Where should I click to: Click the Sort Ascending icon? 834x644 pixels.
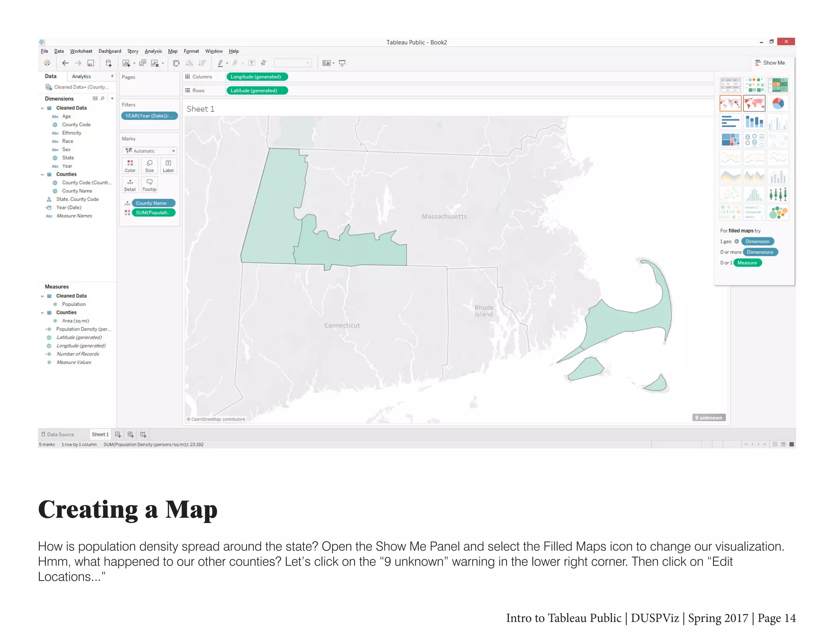pyautogui.click(x=189, y=63)
